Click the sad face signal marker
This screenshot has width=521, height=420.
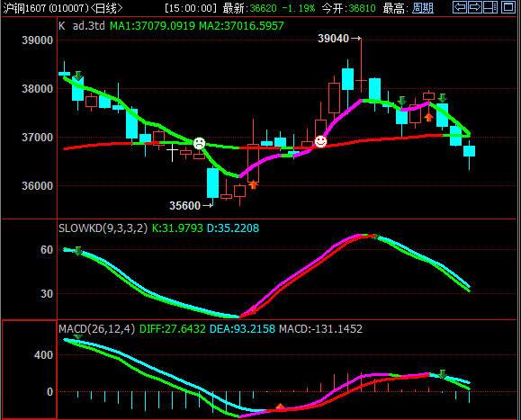click(200, 143)
